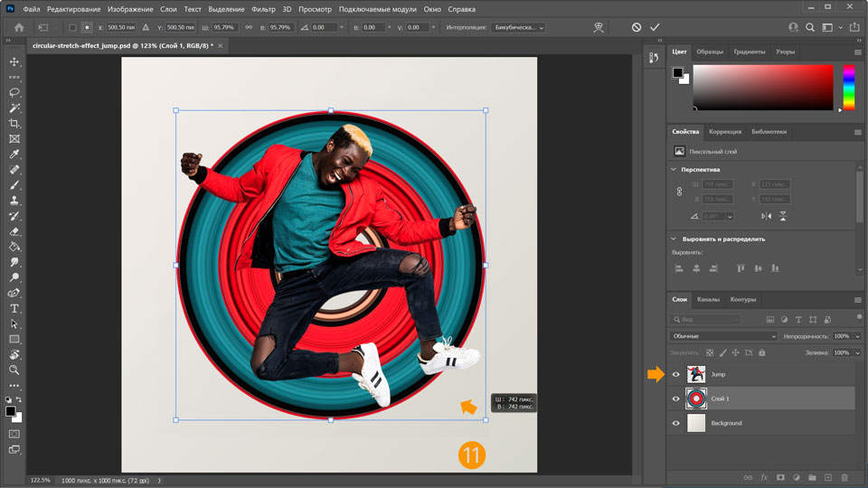
Task: Open the search magnifier icon
Action: (810, 27)
